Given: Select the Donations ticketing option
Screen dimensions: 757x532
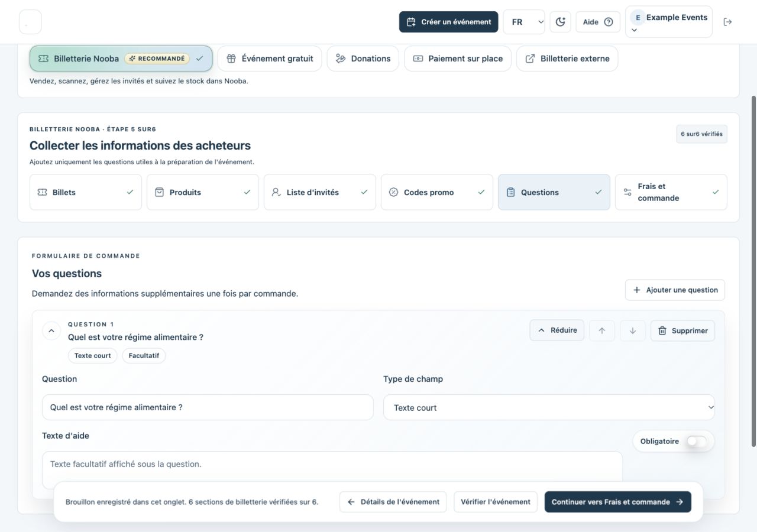Looking at the screenshot, I should pos(363,59).
